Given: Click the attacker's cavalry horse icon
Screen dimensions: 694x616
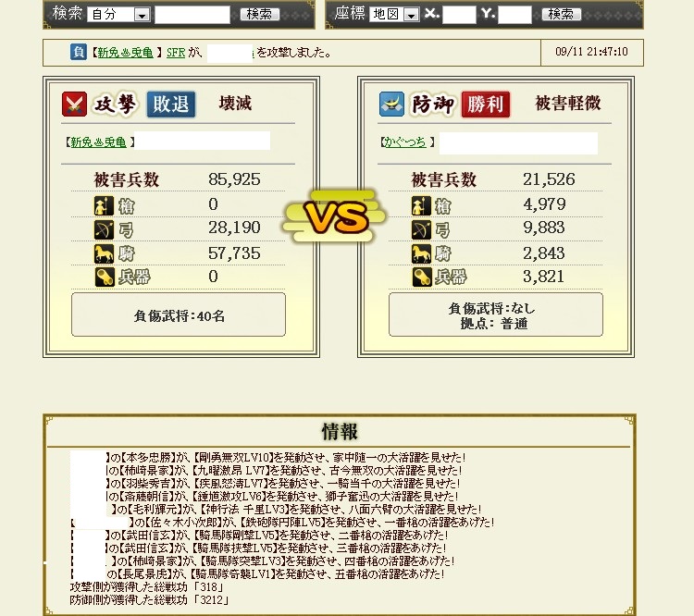Looking at the screenshot, I should click(105, 253).
